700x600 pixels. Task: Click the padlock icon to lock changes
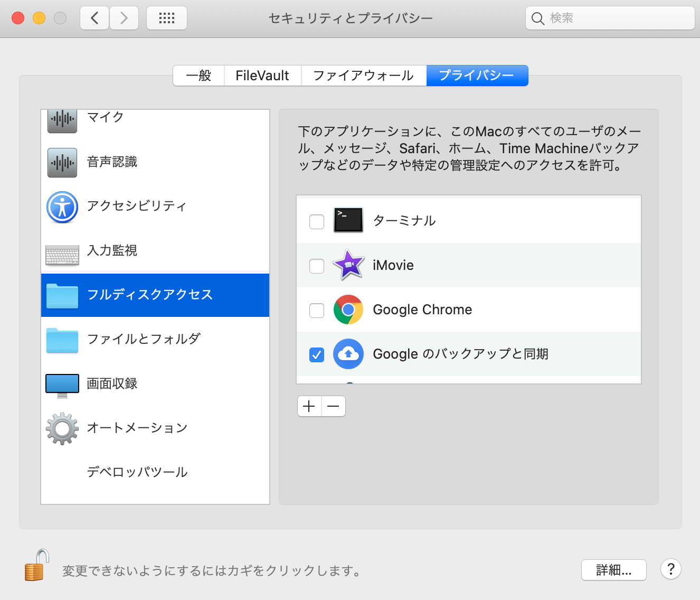[x=37, y=565]
